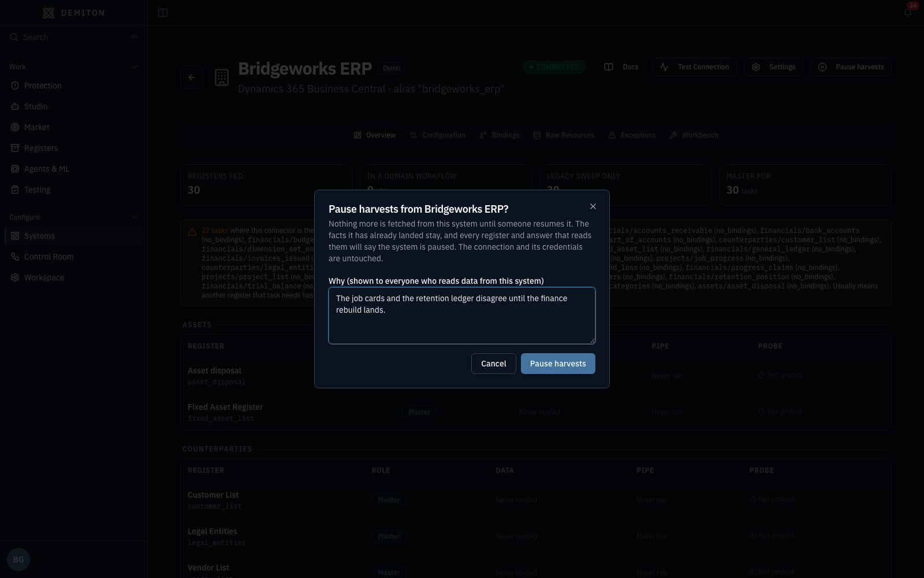Click the Agents & ML icon
This screenshot has width=924, height=578.
coord(15,169)
